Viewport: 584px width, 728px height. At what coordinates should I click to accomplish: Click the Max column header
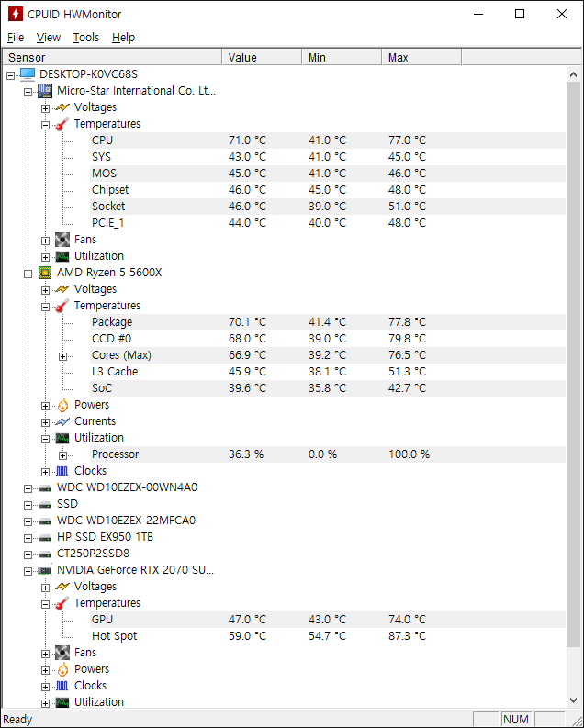click(421, 58)
